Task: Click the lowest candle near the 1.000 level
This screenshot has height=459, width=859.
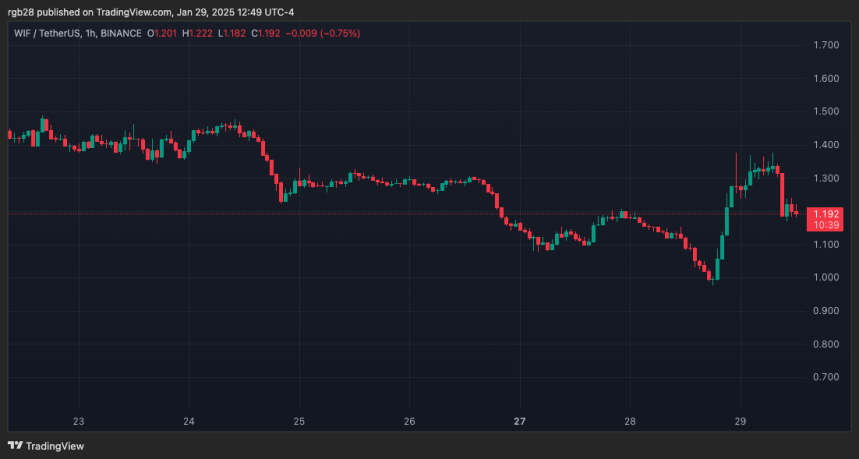Action: pos(712,277)
